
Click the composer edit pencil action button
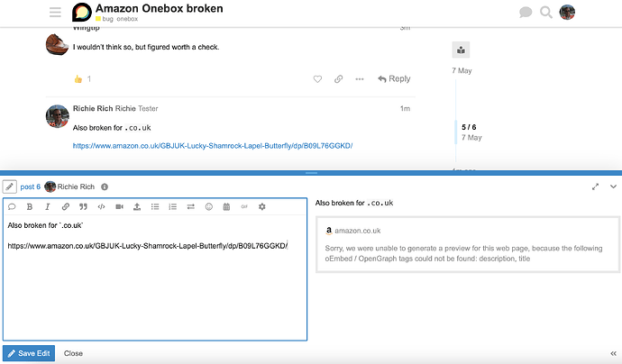pos(10,187)
